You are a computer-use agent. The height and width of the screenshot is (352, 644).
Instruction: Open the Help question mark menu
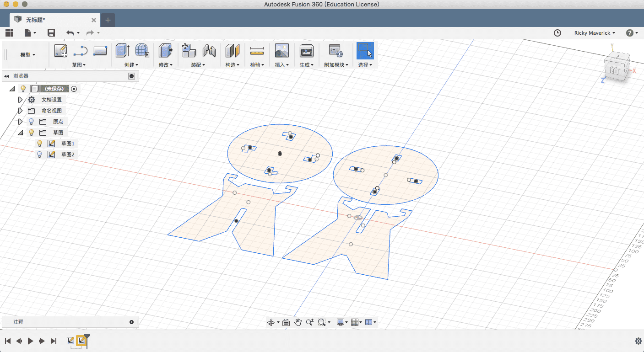pyautogui.click(x=632, y=33)
